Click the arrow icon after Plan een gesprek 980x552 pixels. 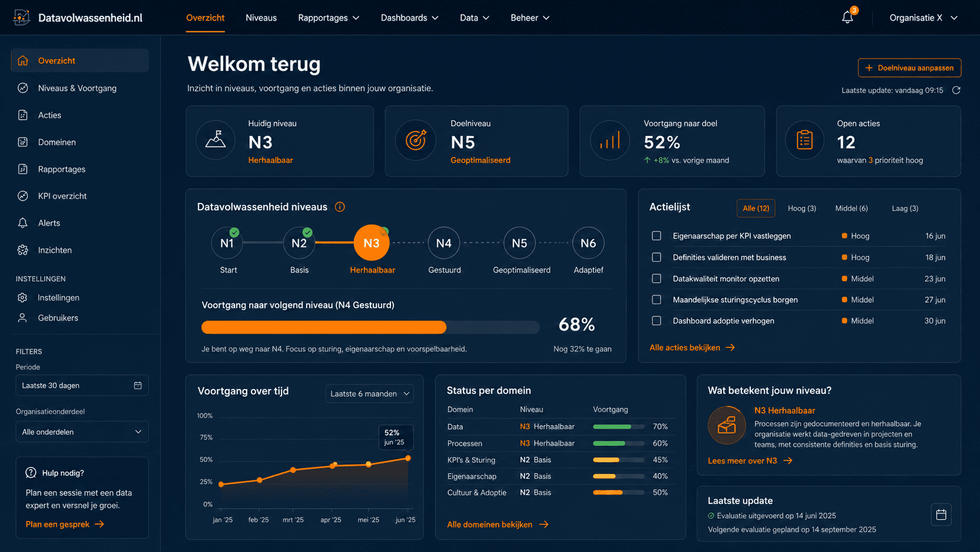pyautogui.click(x=99, y=524)
